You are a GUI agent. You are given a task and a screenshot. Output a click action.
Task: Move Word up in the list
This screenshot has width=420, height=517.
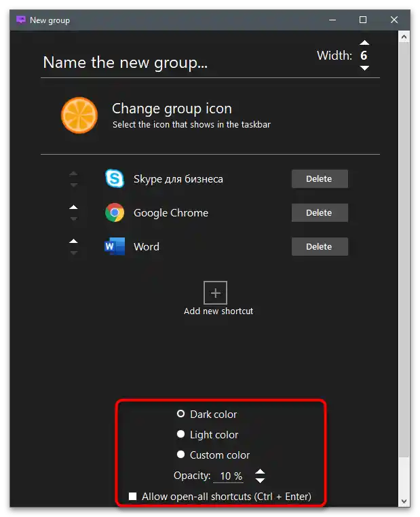(73, 241)
